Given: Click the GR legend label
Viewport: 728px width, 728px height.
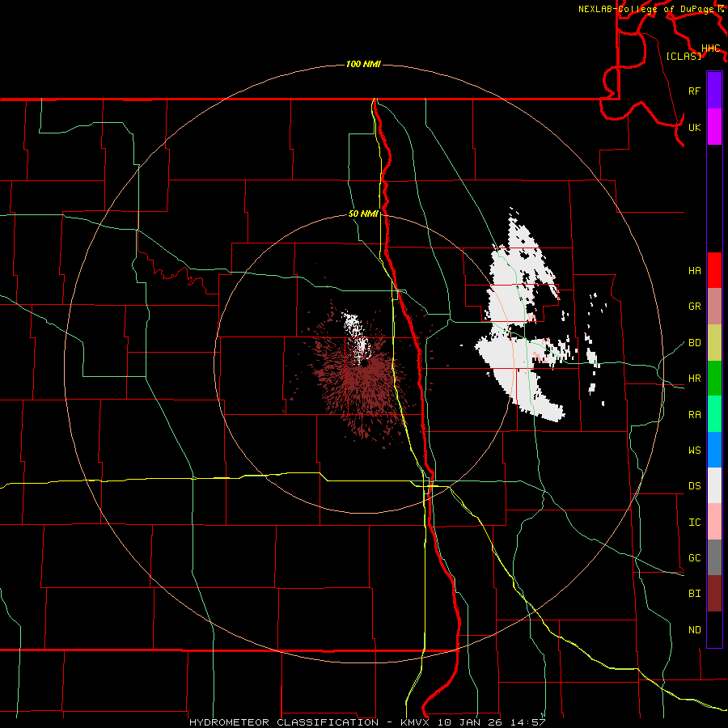Looking at the screenshot, I should [x=694, y=307].
